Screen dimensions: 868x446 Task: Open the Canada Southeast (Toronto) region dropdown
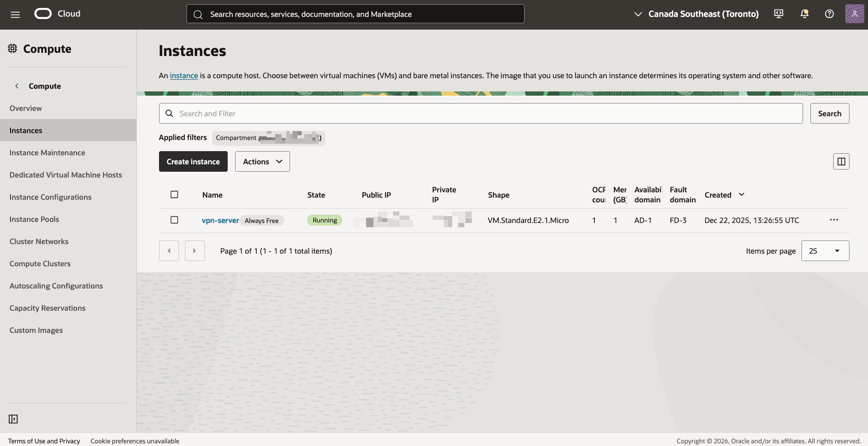click(696, 14)
